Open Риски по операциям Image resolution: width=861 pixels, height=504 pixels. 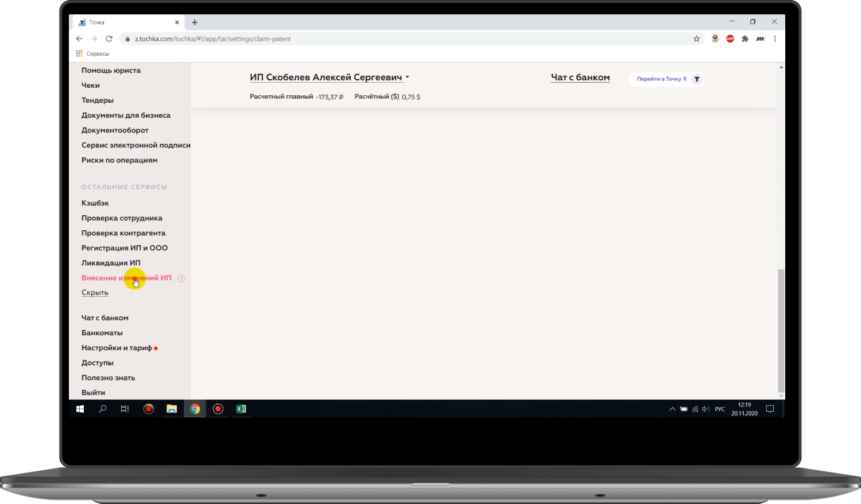pyautogui.click(x=119, y=160)
